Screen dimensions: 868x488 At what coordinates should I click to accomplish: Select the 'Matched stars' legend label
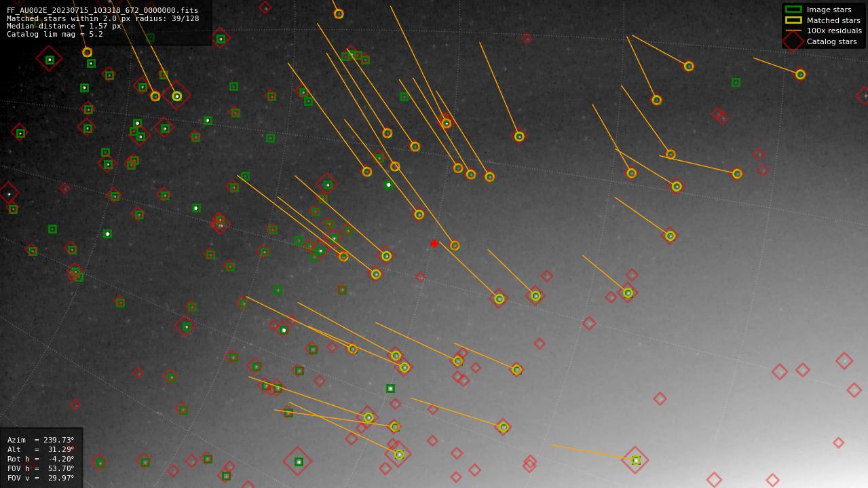(833, 20)
